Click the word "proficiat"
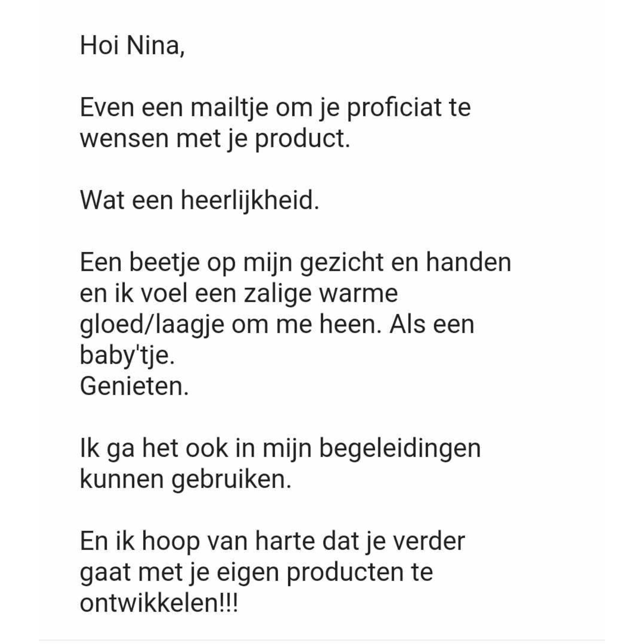This screenshot has height=644, width=644. pyautogui.click(x=394, y=108)
